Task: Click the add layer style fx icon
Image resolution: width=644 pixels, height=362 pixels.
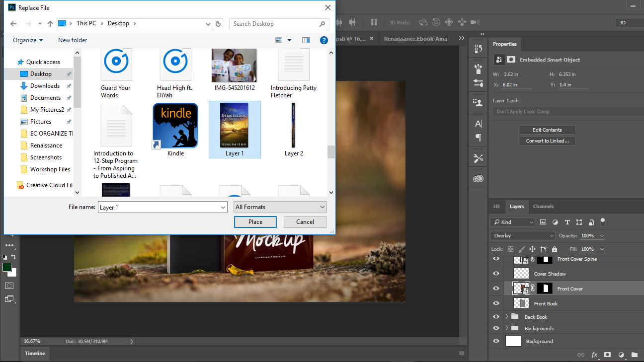Action: 594,355
